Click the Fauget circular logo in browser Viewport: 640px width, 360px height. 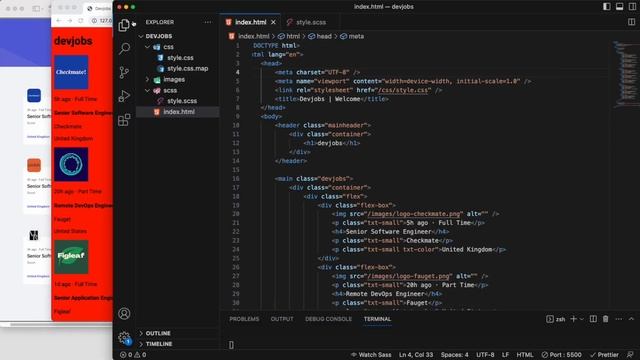tap(71, 164)
